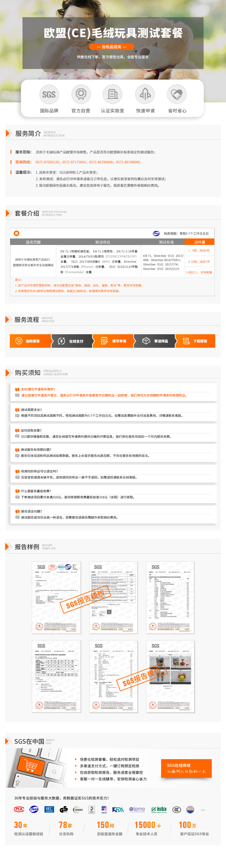Click the 欧盟(CE)毛绒玩具测试套餐 banner title

click(x=113, y=33)
